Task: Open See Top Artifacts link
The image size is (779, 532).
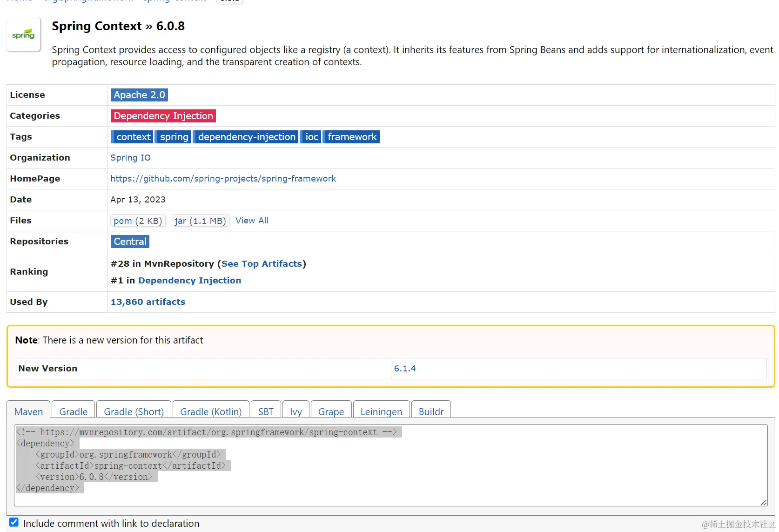Action: pos(262,264)
